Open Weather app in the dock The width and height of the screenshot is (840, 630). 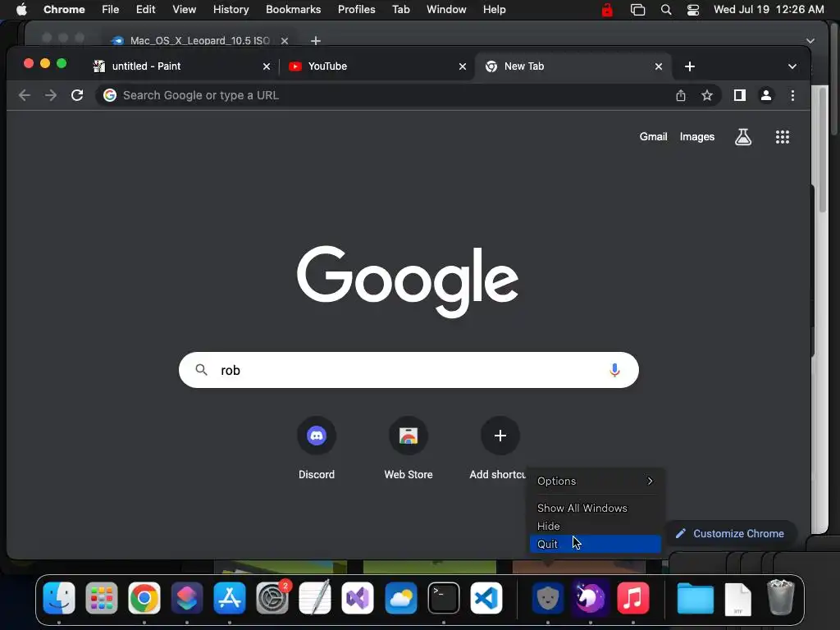click(x=400, y=598)
